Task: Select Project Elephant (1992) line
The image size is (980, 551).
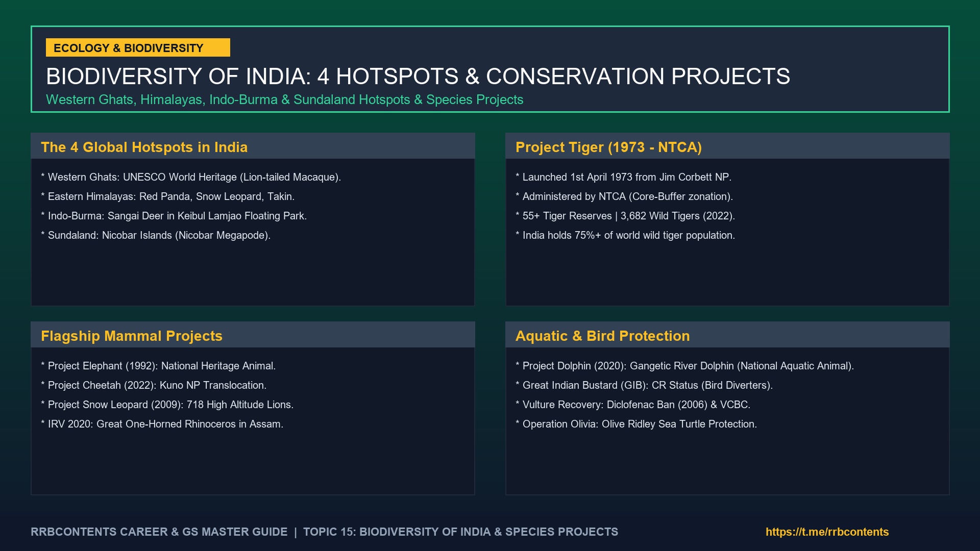Action: coord(158,366)
